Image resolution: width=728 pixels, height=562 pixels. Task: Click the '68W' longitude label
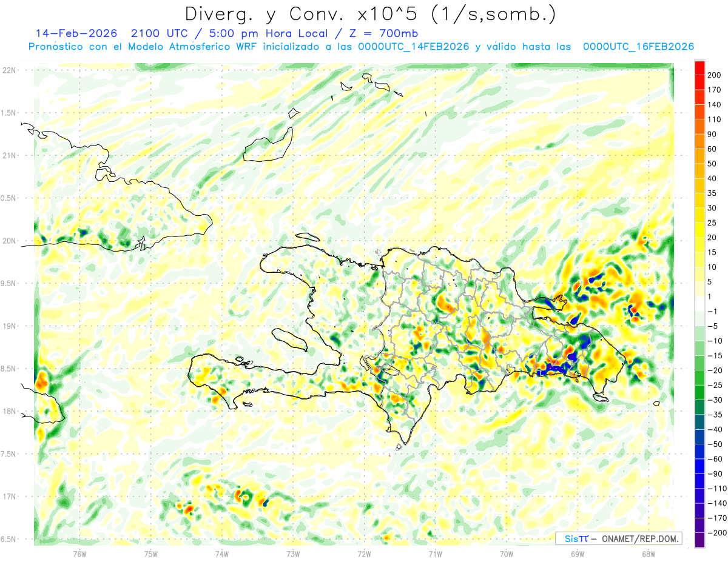tap(649, 554)
